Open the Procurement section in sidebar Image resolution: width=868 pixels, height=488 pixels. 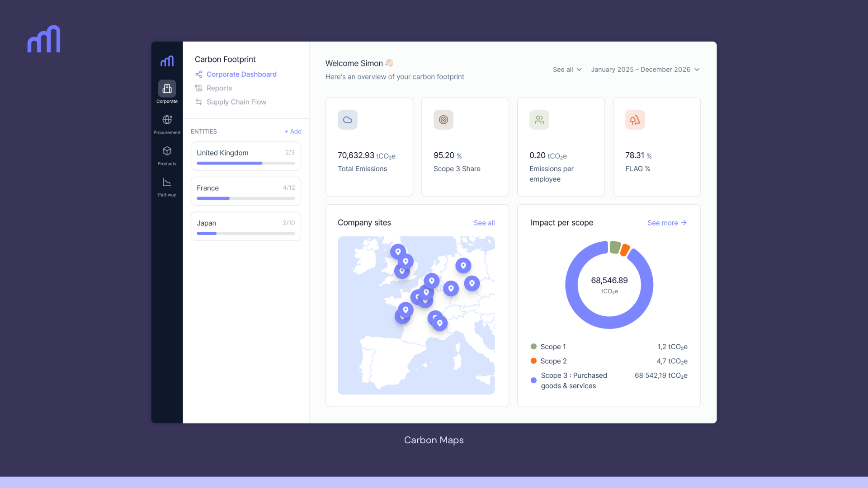167,120
